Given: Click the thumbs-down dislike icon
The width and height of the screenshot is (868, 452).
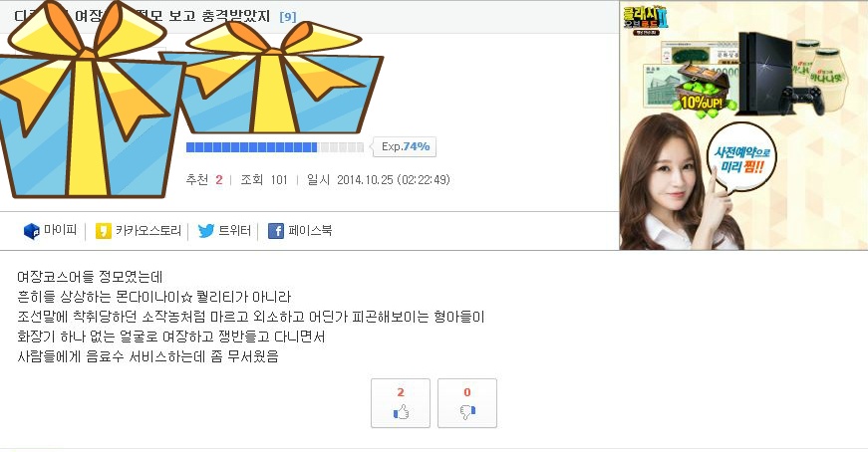Looking at the screenshot, I should [x=467, y=411].
